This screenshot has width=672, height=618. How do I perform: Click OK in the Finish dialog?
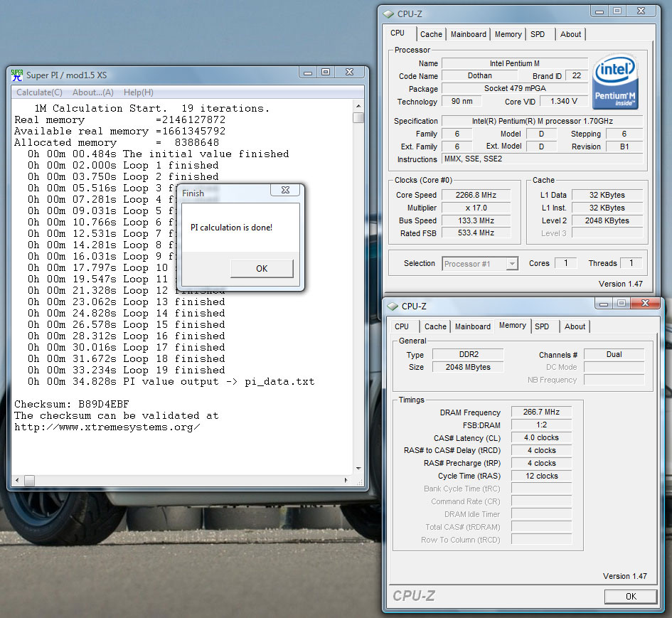[x=262, y=269]
